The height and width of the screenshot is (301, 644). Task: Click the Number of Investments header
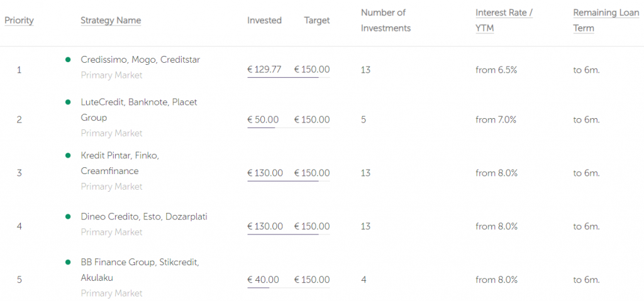[x=386, y=21]
